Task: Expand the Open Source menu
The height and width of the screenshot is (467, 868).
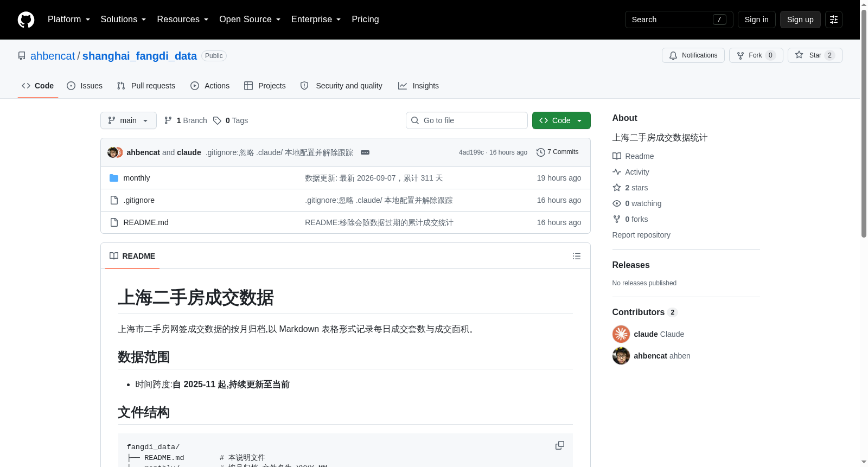Action: 250,20
